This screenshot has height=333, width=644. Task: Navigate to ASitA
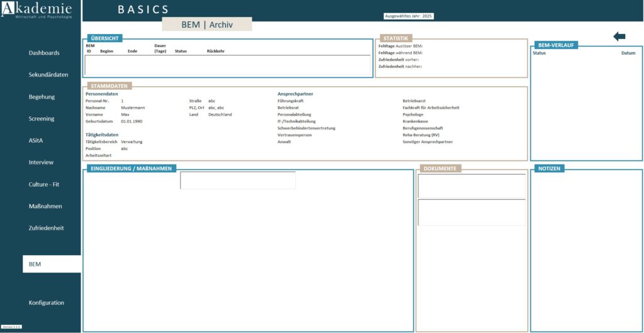point(36,140)
